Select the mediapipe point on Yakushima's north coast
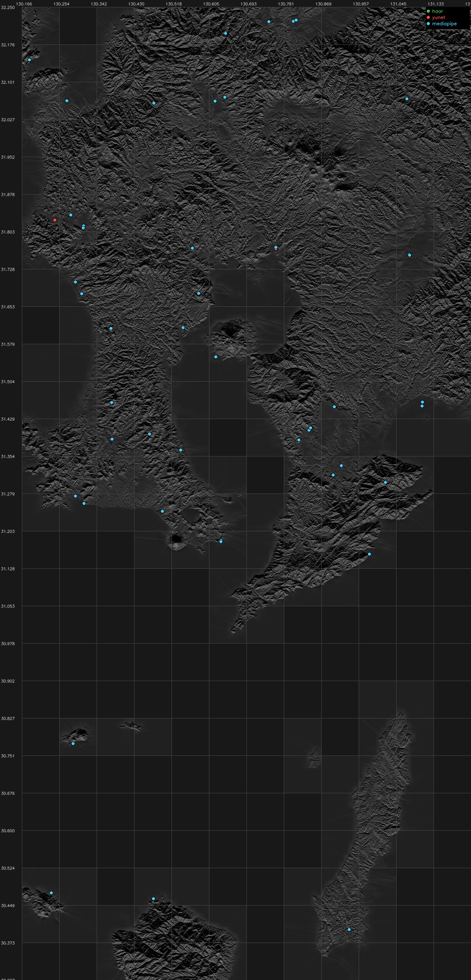This screenshot has height=980, width=471. coord(153,899)
